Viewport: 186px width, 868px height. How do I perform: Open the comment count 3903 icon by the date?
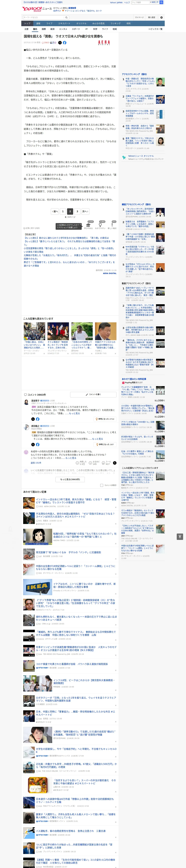[46, 43]
